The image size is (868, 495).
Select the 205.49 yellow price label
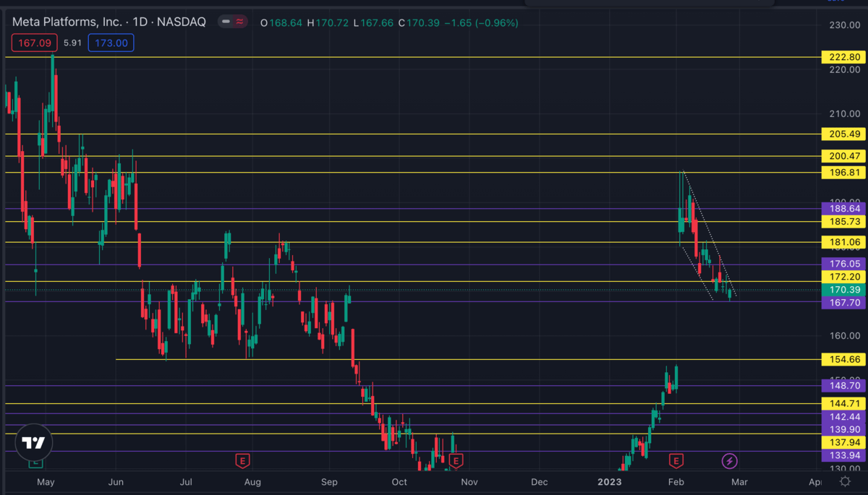click(843, 134)
